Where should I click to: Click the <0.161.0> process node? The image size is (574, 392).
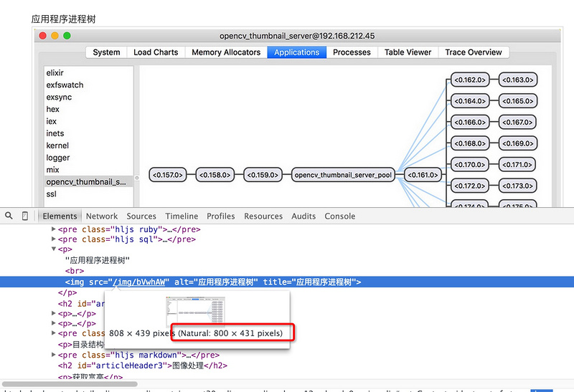423,174
